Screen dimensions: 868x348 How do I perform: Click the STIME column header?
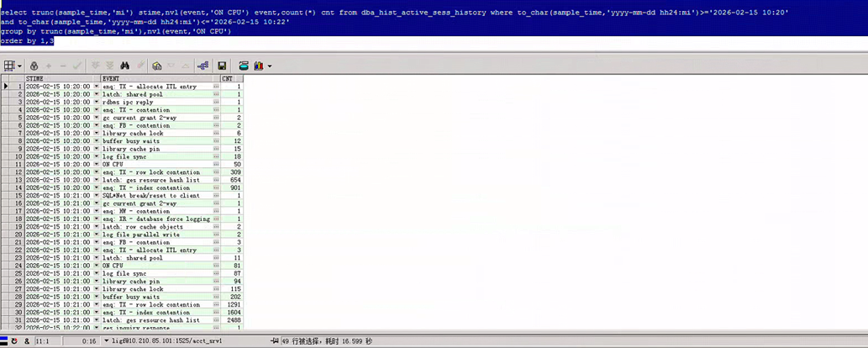coord(62,79)
